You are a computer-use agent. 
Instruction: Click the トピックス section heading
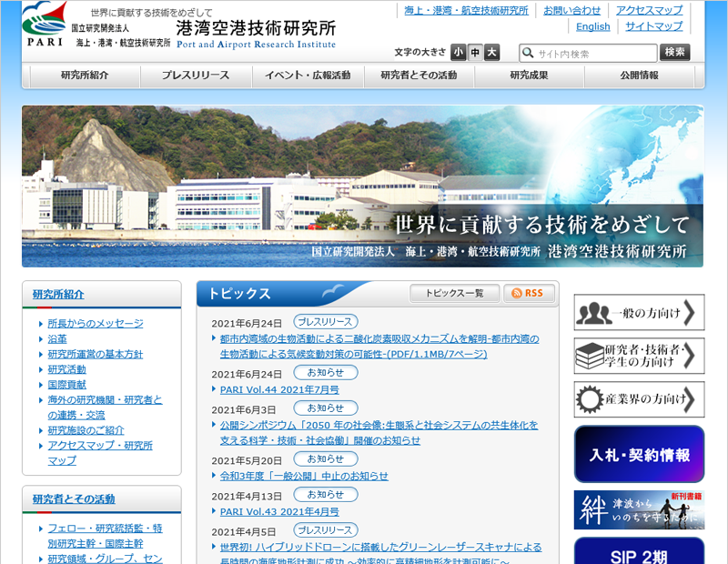239,294
